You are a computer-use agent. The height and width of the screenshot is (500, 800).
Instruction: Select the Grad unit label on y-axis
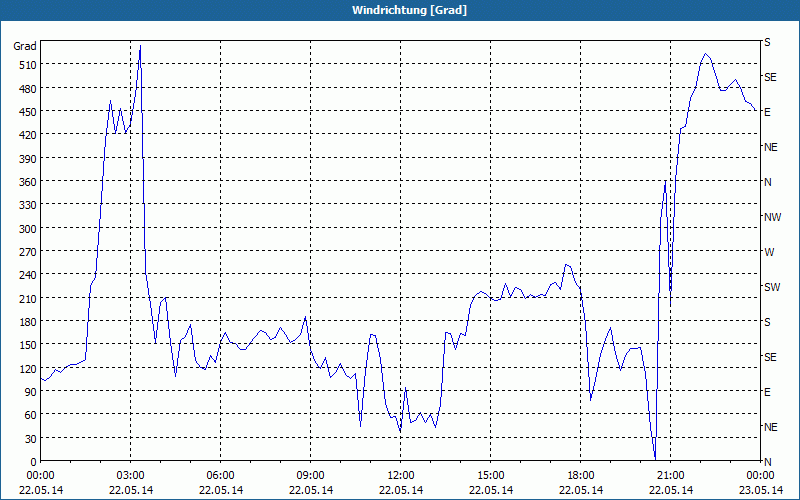tap(25, 46)
